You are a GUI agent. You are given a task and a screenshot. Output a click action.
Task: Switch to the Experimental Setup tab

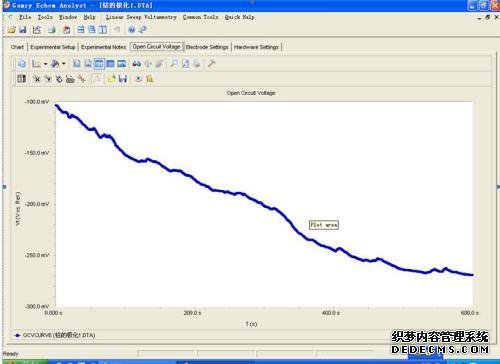point(53,47)
